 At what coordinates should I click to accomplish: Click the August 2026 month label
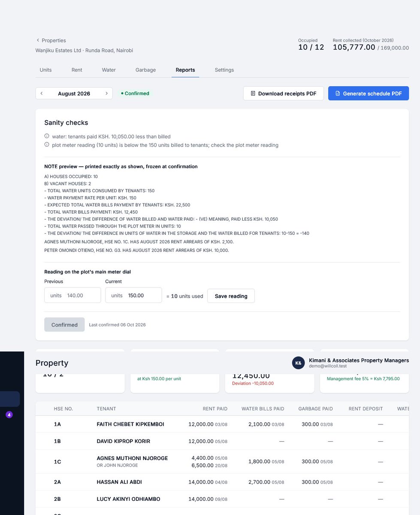(74, 94)
